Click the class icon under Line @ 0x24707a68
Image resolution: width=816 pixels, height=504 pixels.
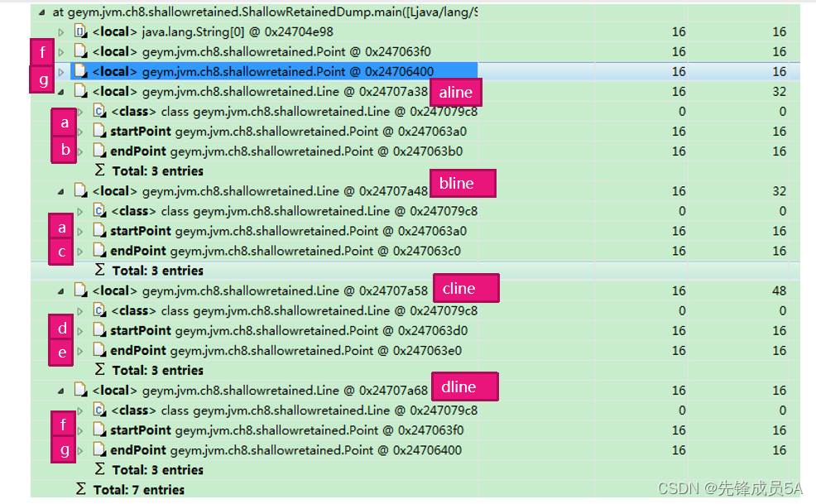click(99, 410)
